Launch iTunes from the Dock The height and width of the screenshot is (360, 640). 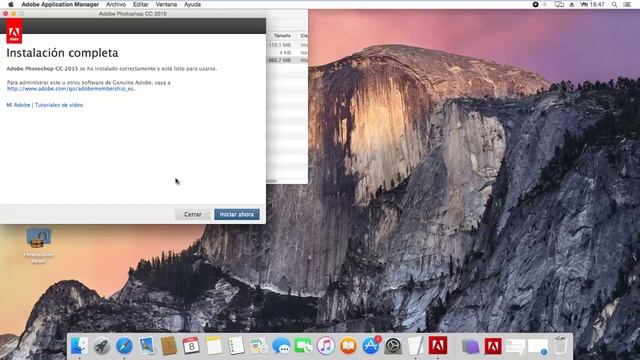tap(326, 346)
